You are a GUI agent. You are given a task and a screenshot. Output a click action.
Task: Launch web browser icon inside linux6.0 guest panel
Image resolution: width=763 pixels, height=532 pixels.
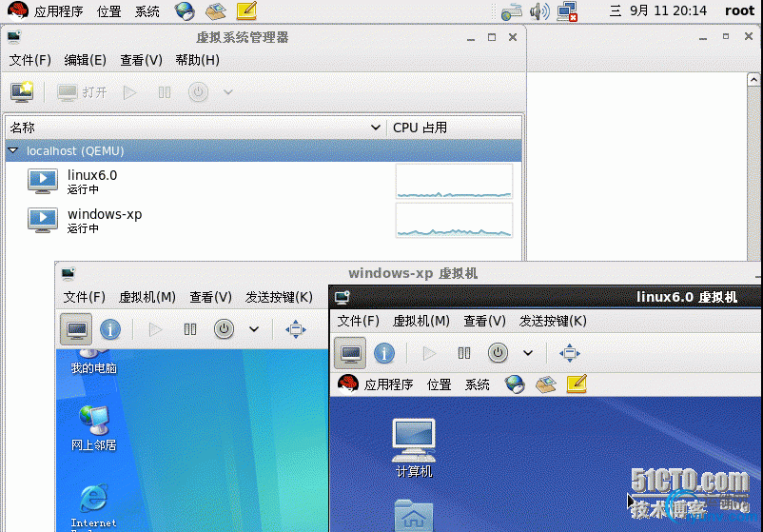pos(515,384)
